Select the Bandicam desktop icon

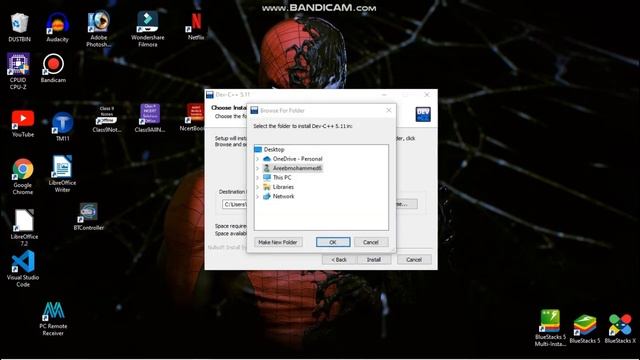coord(53,69)
